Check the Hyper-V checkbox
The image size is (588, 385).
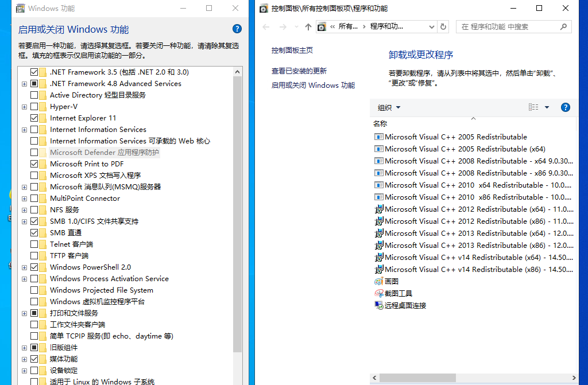(34, 107)
